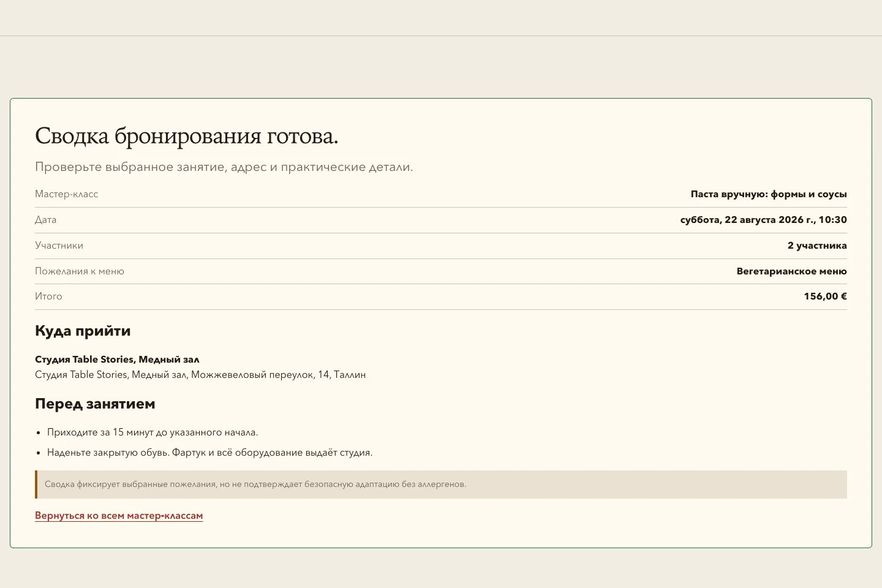The image size is (882, 588).
Task: Select the pasta master-class name value
Action: [769, 194]
